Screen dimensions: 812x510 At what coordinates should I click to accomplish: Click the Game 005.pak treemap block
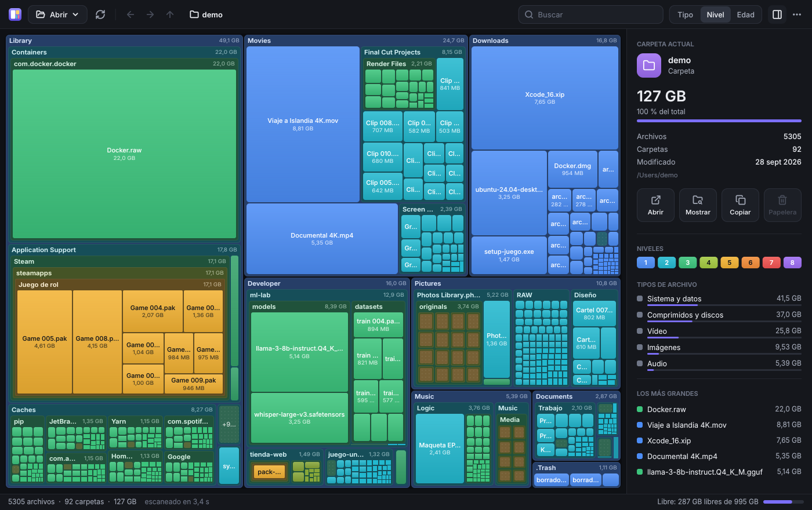pos(45,342)
